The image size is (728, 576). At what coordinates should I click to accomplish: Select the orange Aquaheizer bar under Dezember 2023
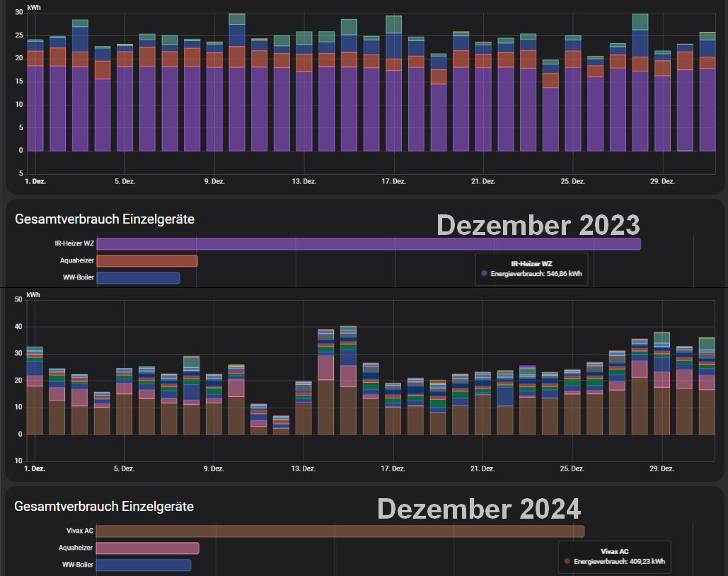pos(146,261)
